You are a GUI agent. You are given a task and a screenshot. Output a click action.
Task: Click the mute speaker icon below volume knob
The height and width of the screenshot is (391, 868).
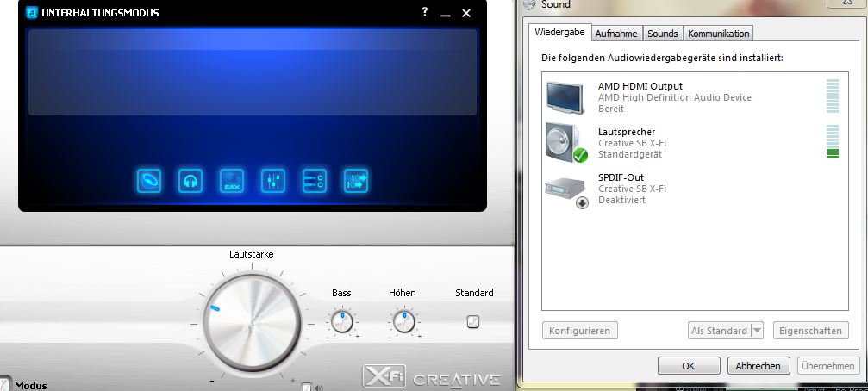click(x=319, y=388)
